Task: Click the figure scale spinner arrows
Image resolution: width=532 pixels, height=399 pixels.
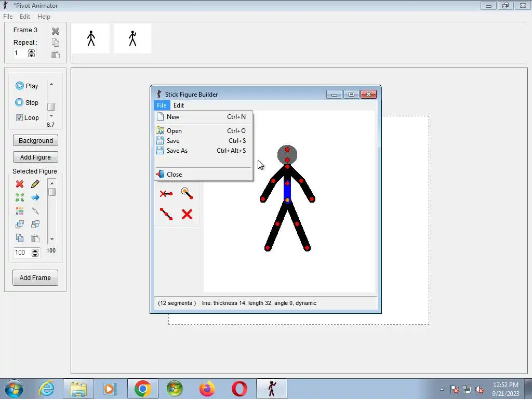Action: tap(35, 252)
